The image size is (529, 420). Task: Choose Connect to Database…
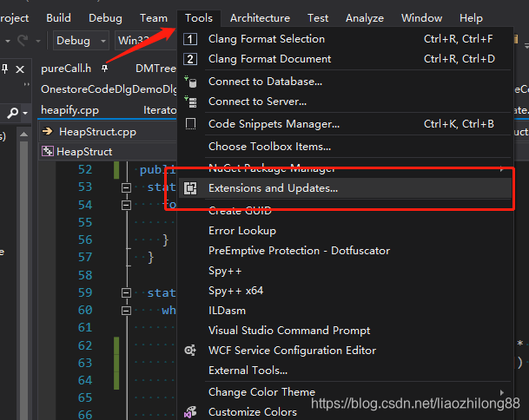(345, 82)
